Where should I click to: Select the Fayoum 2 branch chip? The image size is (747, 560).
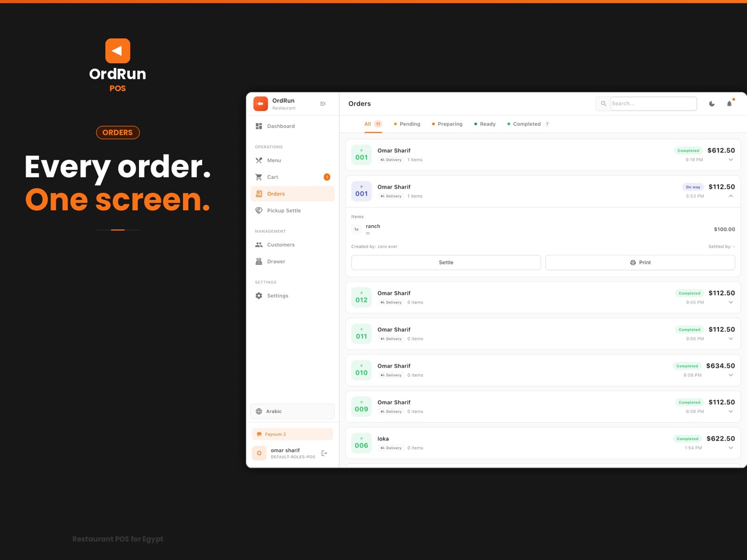click(292, 434)
